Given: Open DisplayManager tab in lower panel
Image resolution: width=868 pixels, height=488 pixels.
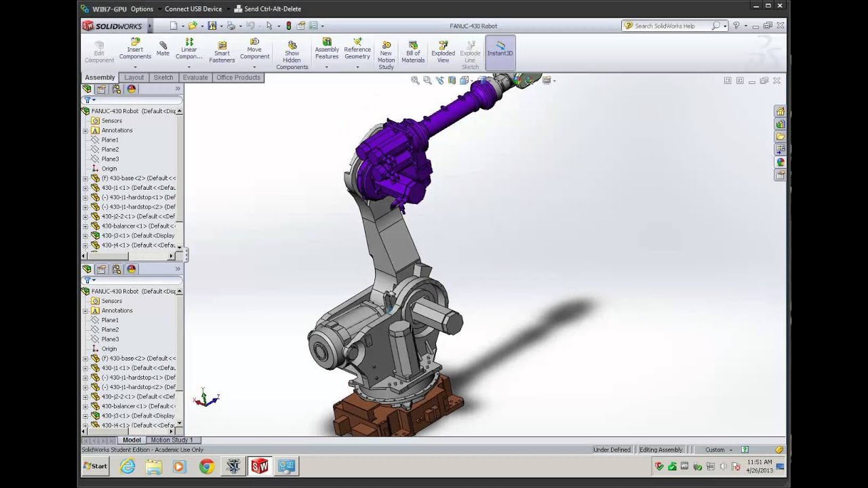Looking at the screenshot, I should click(132, 269).
